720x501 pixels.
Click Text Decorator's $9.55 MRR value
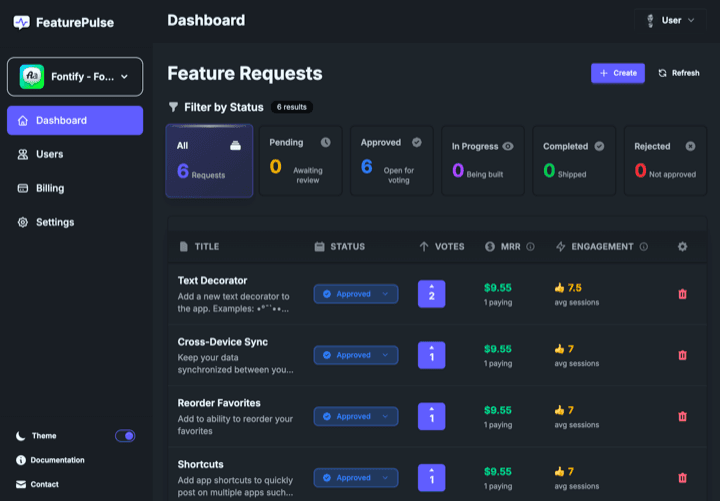pos(498,288)
